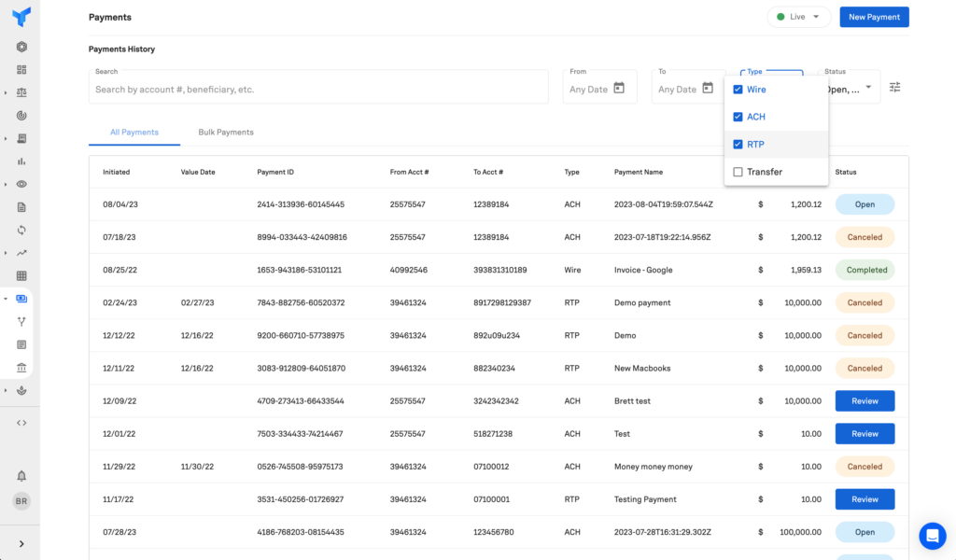956x560 pixels.
Task: Open the code brackets developer icon
Action: coord(21,423)
